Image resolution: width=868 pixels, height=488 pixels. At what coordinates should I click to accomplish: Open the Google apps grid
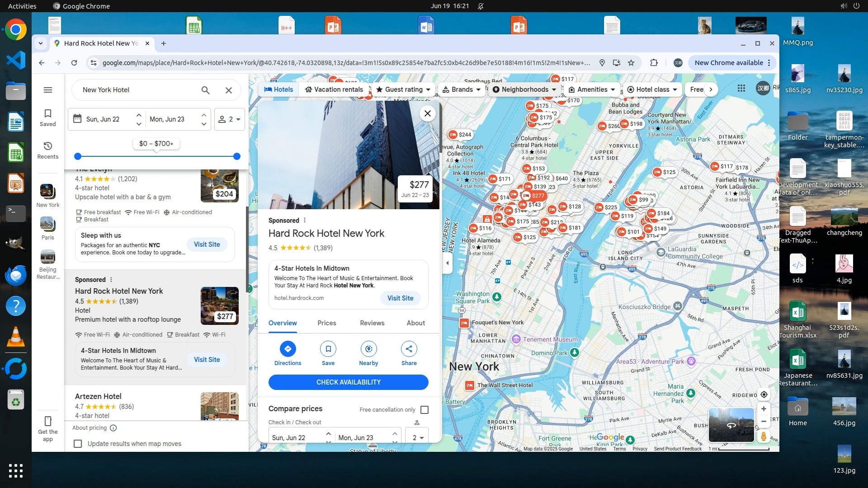click(x=741, y=89)
